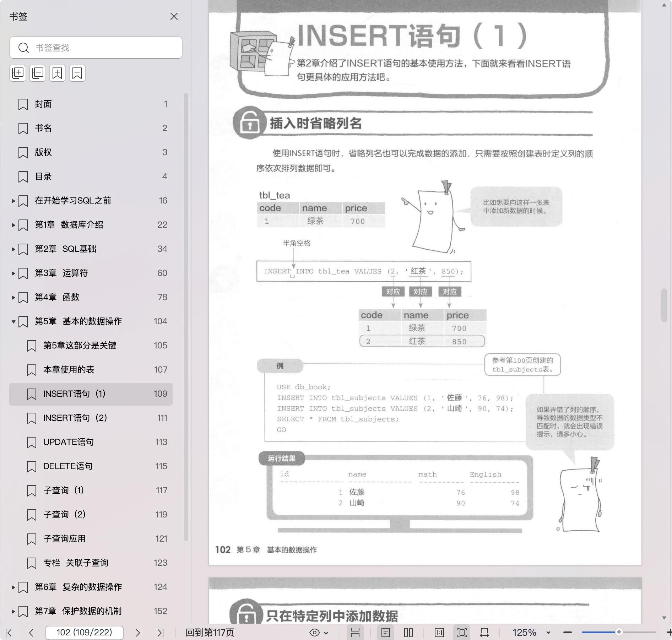The image size is (672, 640).
Task: Select the 子查询应用 bookmark
Action: pyautogui.click(x=64, y=539)
